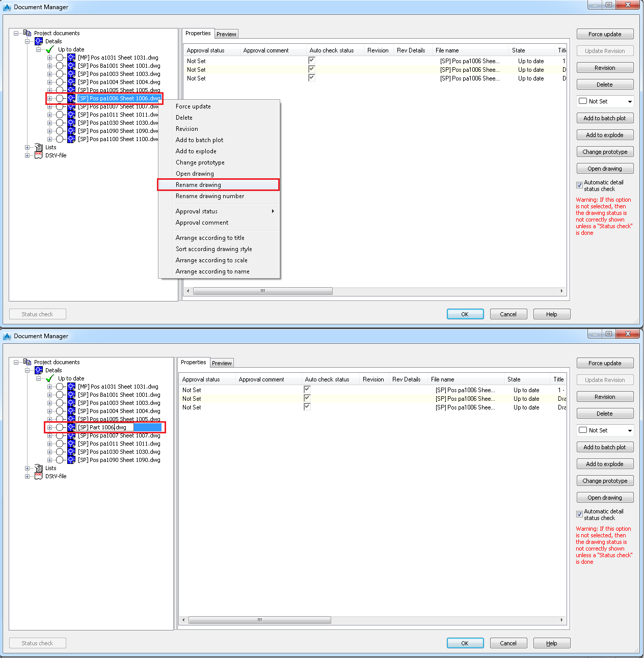This screenshot has width=644, height=658.
Task: Toggle second row Auto check status, lower window
Action: 307,398
